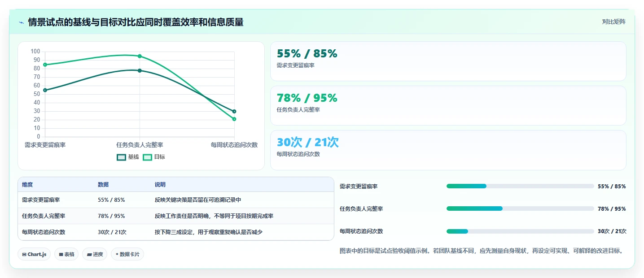644x278 pixels.
Task: Click the footnote starting 图表中的目标是试点验收阈值示例
Action: (x=482, y=251)
